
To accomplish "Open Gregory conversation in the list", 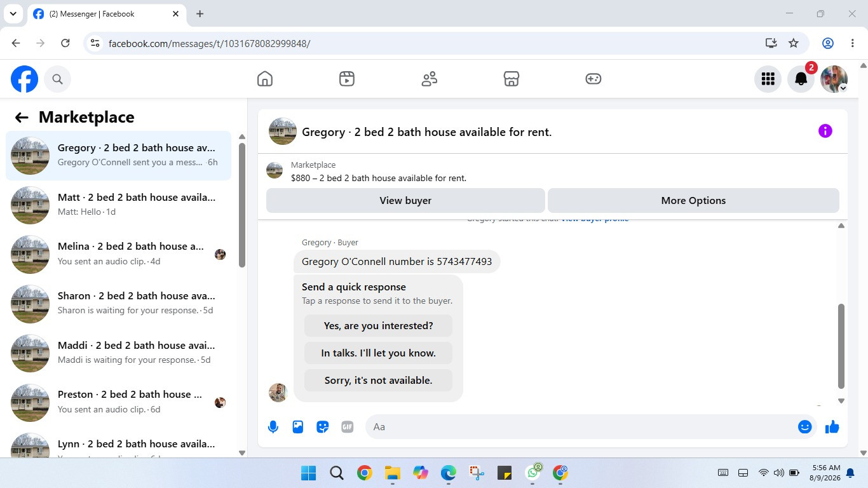I will click(119, 156).
